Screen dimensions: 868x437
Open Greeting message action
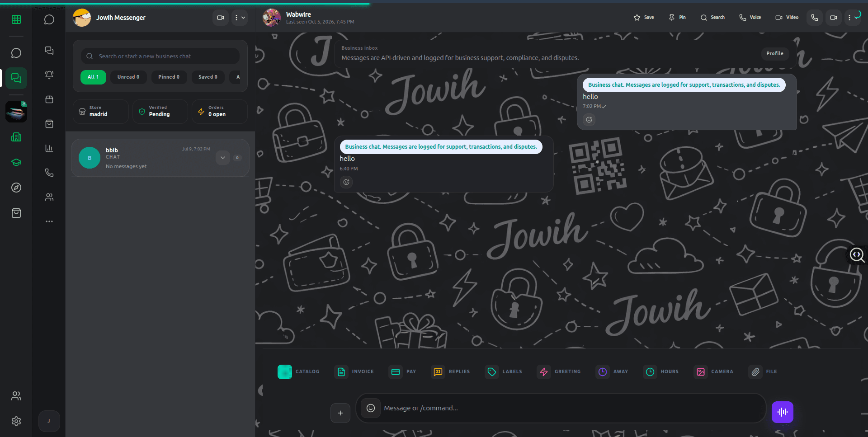point(559,371)
